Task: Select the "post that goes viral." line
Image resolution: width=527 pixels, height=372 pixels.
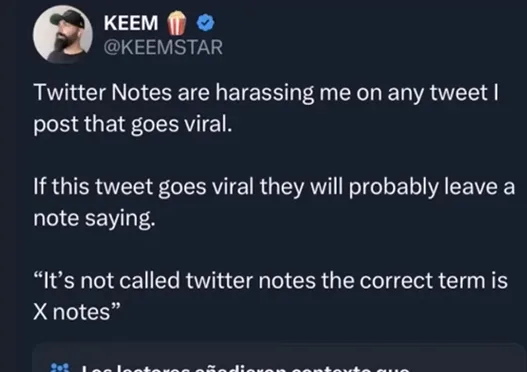Action: coord(133,125)
